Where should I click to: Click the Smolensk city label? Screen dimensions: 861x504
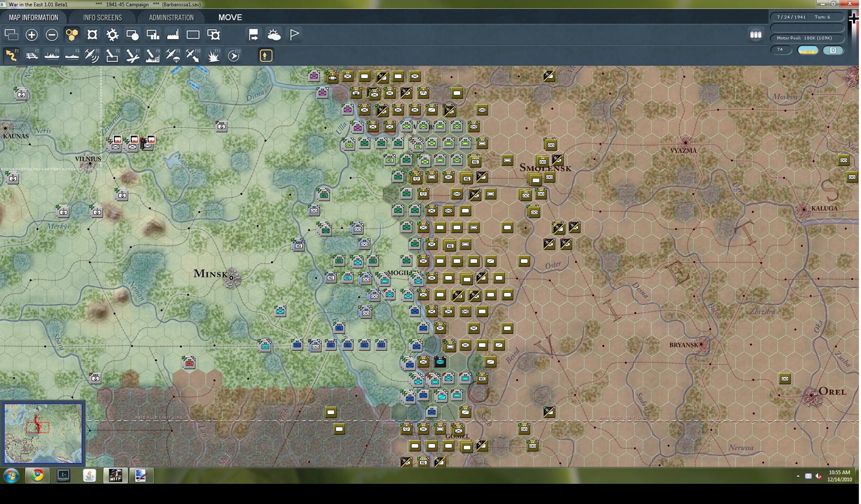(545, 168)
